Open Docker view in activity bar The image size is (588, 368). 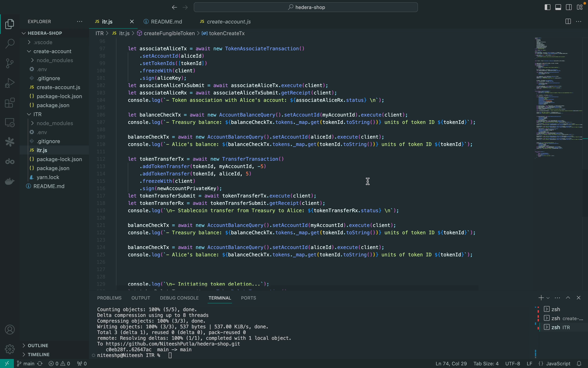(10, 181)
